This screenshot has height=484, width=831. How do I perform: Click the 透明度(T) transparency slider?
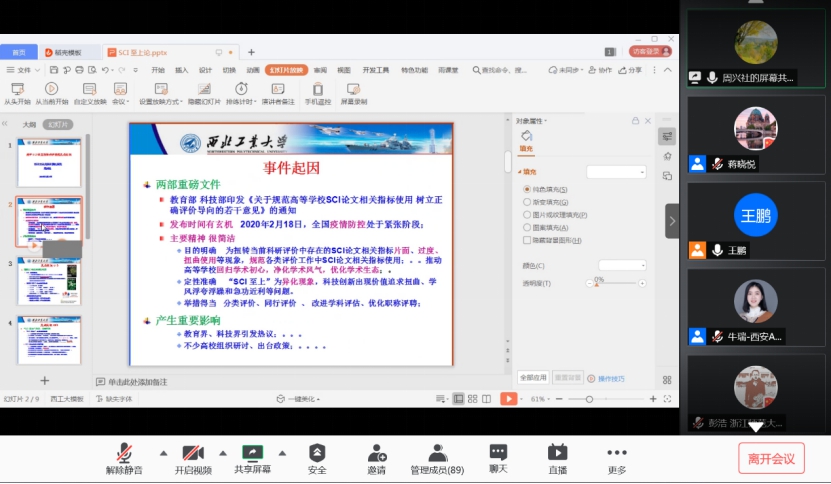(615, 284)
